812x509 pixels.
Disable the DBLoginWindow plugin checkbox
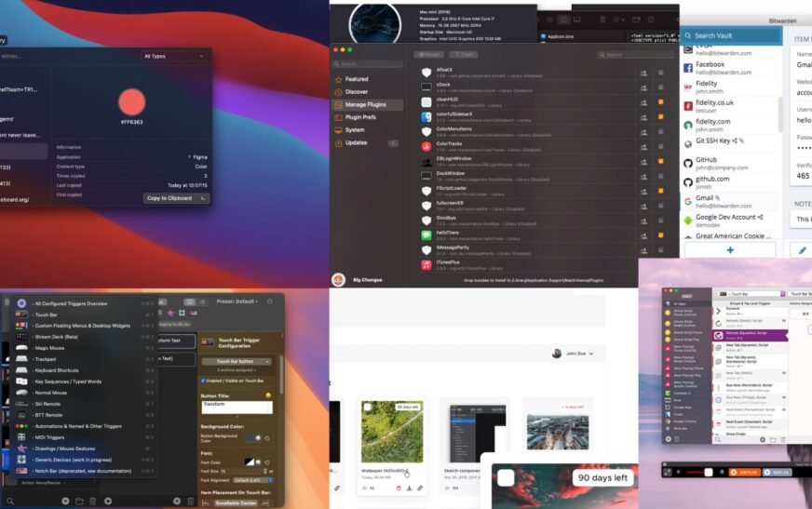(x=661, y=161)
